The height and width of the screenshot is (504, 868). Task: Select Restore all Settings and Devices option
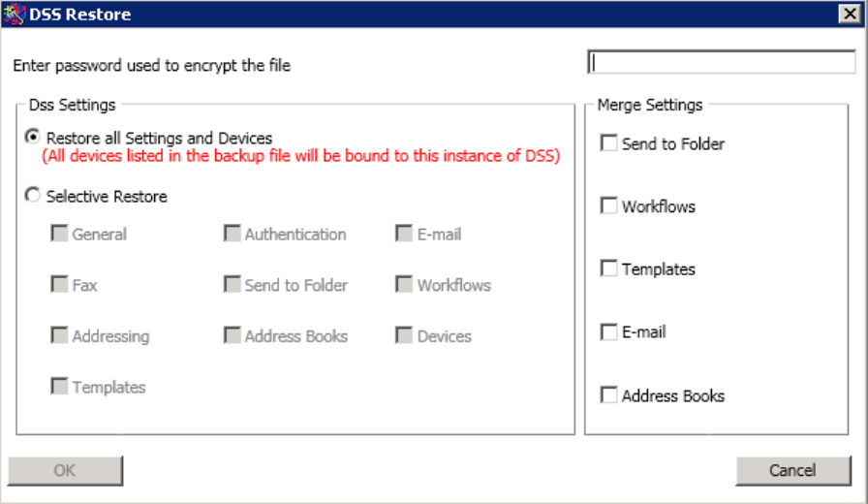click(34, 138)
